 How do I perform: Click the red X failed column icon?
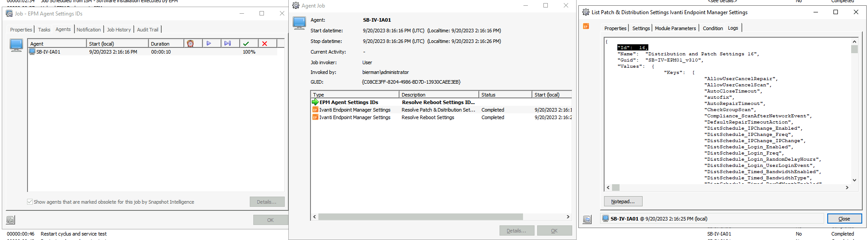pyautogui.click(x=264, y=43)
